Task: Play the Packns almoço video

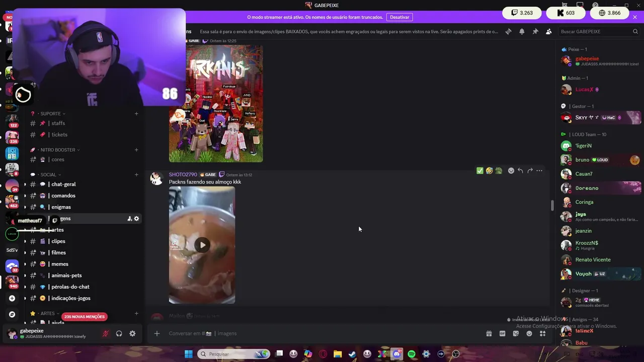Action: click(x=202, y=245)
